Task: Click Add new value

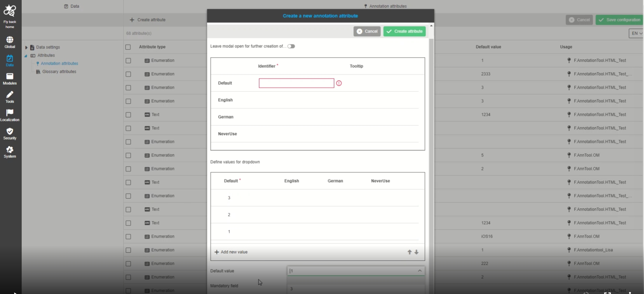Action: pyautogui.click(x=231, y=252)
